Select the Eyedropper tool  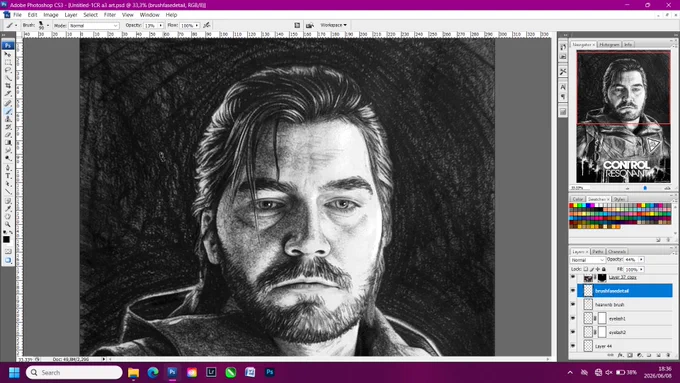point(8,209)
